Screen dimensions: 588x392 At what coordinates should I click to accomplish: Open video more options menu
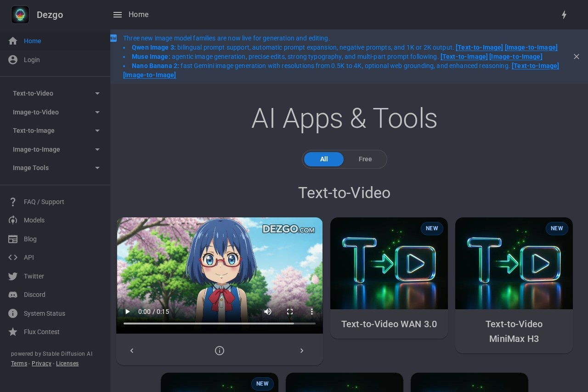pyautogui.click(x=312, y=312)
